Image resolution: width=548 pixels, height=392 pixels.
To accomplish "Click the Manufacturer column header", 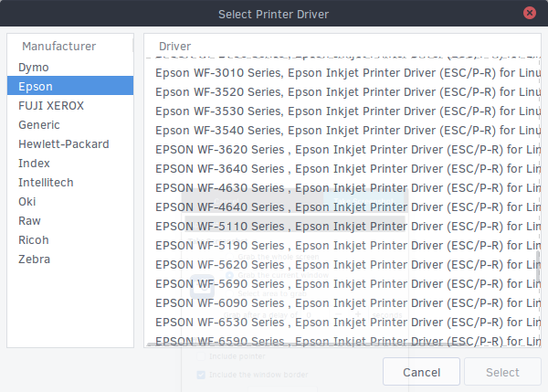I will (x=70, y=46).
